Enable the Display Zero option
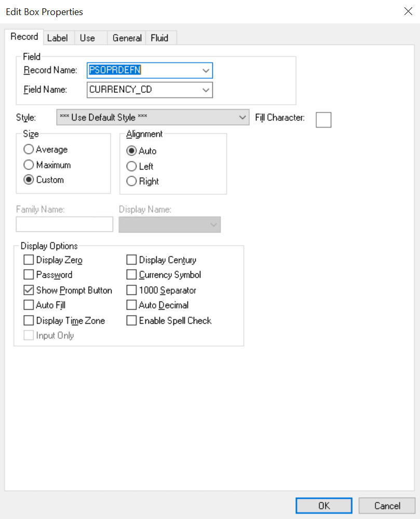Screen dimensions: 420x519 [x=29, y=259]
